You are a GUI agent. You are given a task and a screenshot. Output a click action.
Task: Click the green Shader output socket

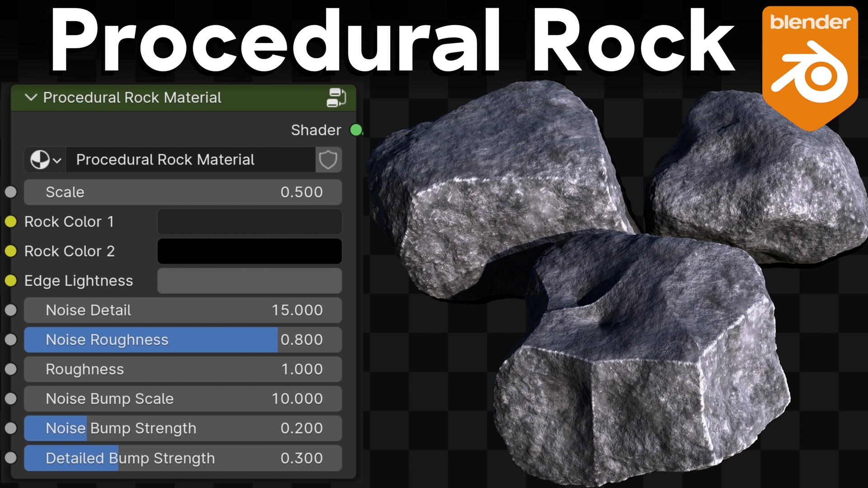tap(356, 130)
